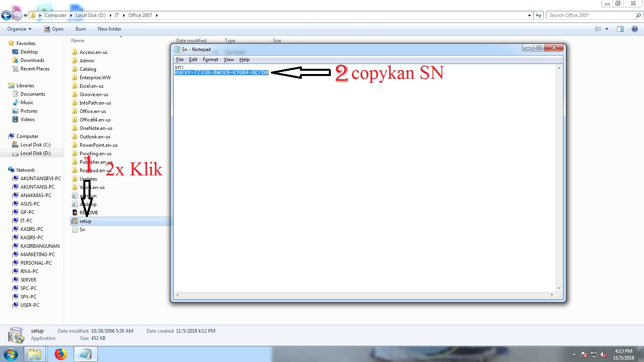Open Windows Explorer from the taskbar

[35, 354]
